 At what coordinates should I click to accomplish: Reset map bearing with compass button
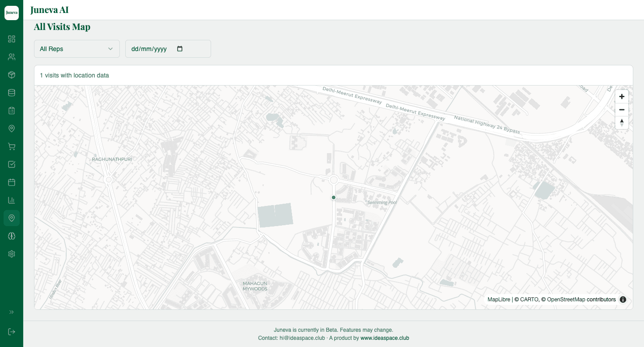(622, 123)
